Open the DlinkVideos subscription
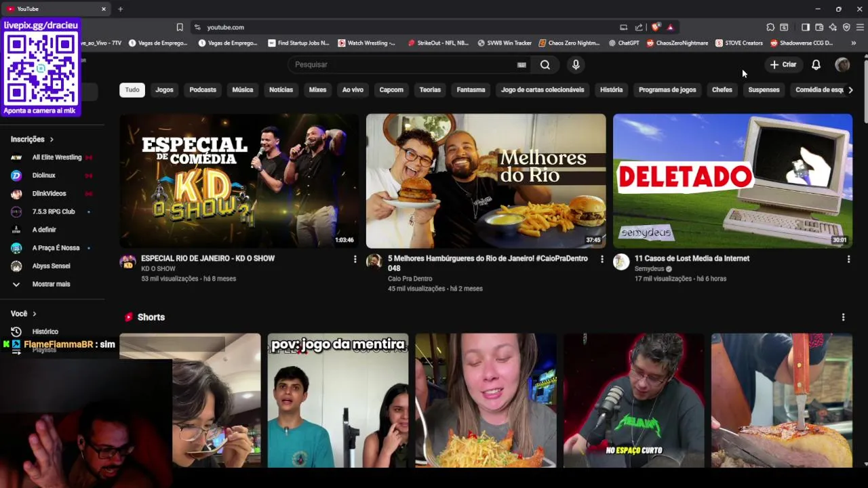This screenshot has height=488, width=868. (x=51, y=194)
